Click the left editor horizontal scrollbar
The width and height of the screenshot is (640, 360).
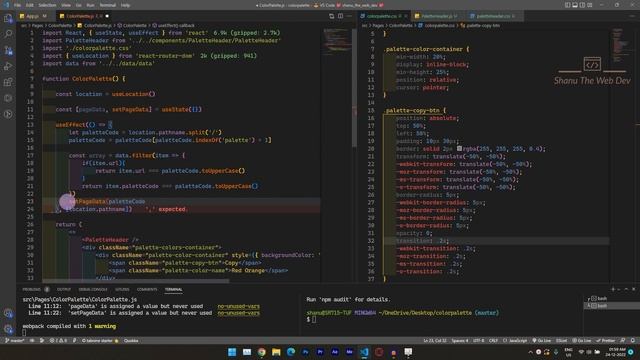coord(136,281)
